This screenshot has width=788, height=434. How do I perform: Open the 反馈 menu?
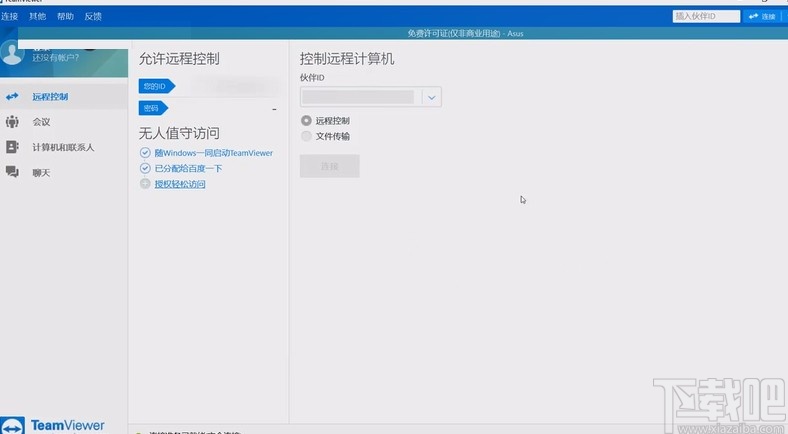pyautogui.click(x=93, y=16)
